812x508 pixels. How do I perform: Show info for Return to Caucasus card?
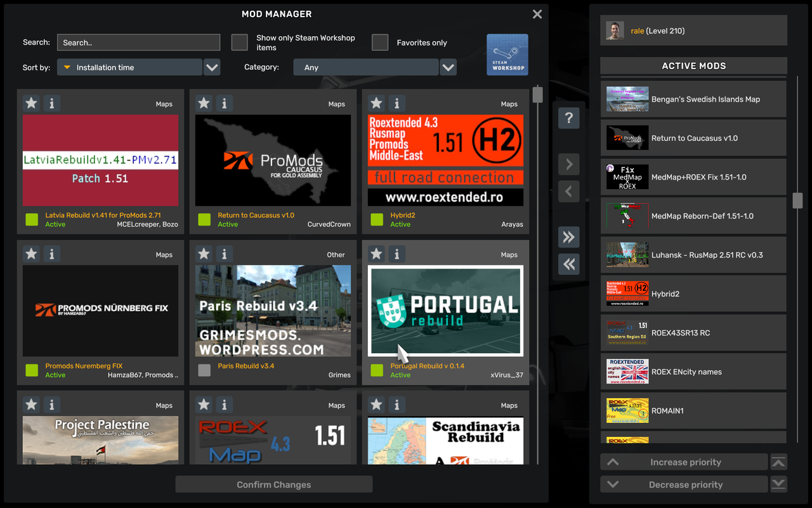point(225,103)
